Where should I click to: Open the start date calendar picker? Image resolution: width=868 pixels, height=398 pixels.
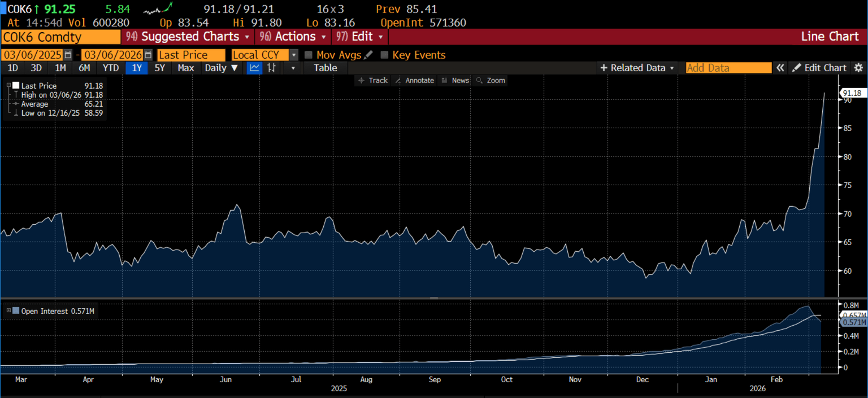coord(68,55)
